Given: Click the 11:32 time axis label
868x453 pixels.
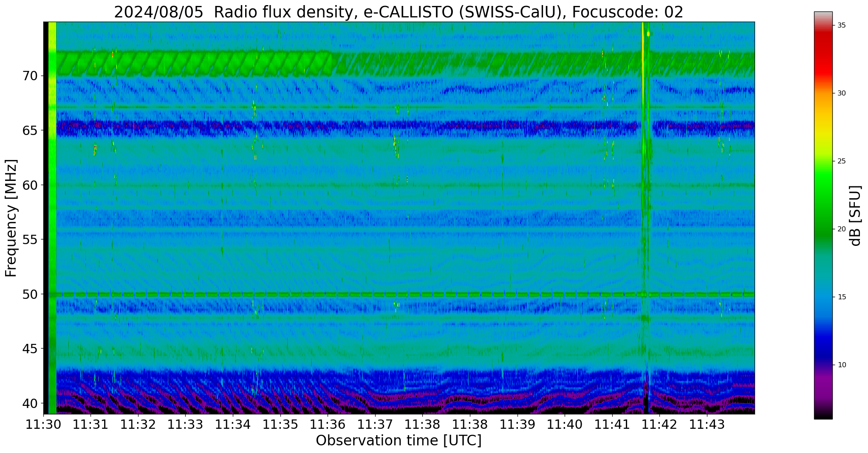Looking at the screenshot, I should (x=138, y=424).
